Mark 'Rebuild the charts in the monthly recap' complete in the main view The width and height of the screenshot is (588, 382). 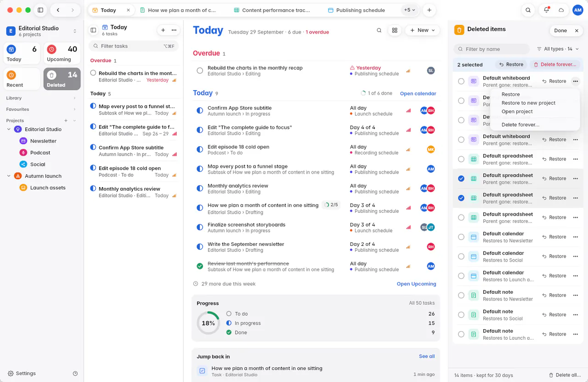click(200, 71)
